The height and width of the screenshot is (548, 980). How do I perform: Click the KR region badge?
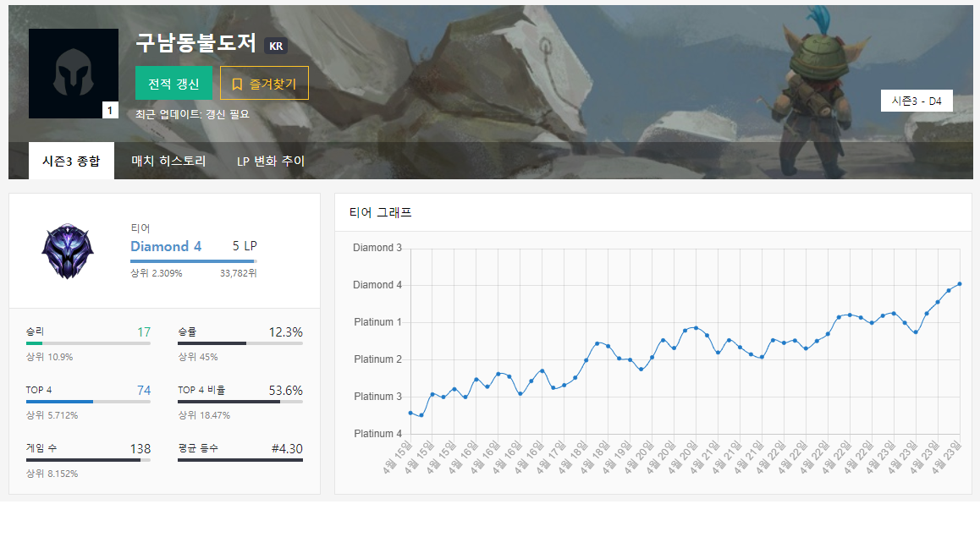pos(276,46)
